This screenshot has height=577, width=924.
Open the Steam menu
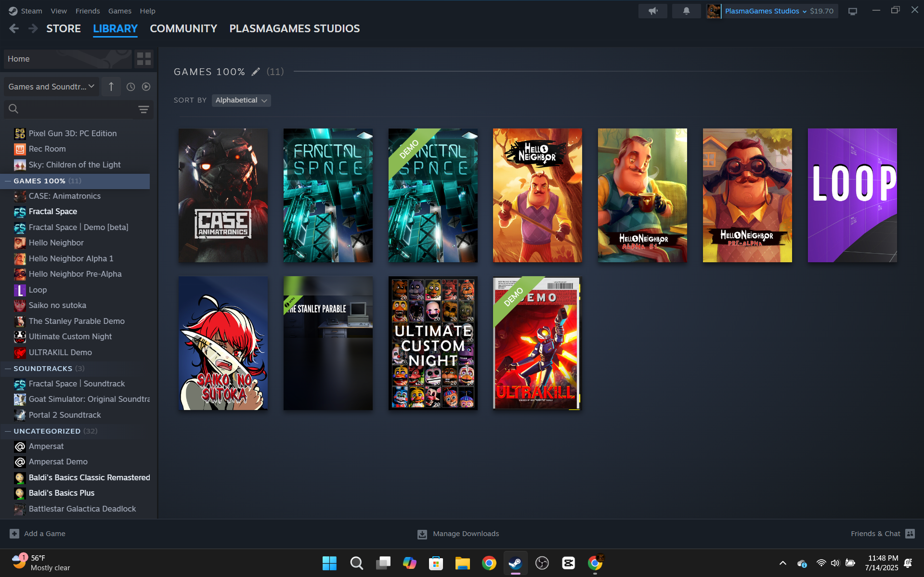coord(31,11)
